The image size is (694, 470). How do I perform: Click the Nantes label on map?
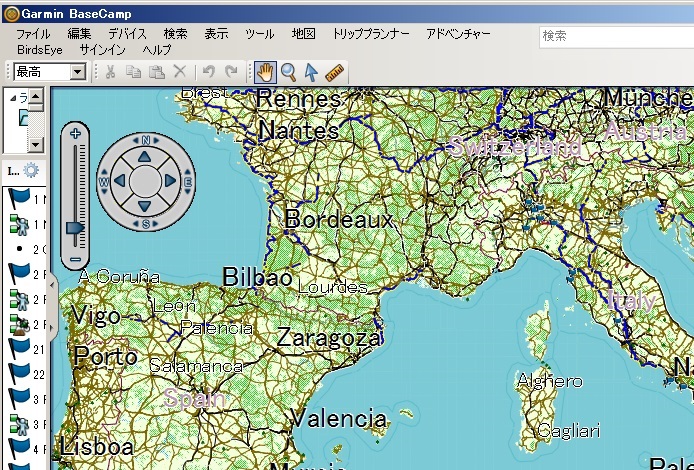pyautogui.click(x=299, y=131)
